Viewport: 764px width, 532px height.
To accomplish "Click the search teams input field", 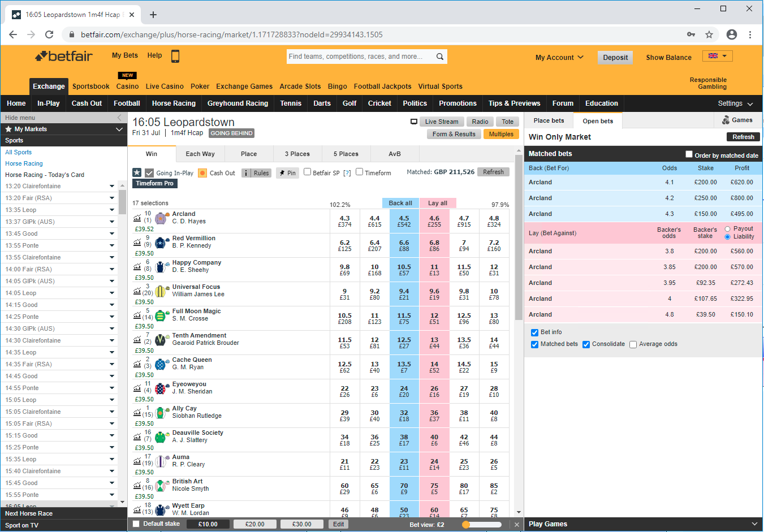I will click(360, 57).
